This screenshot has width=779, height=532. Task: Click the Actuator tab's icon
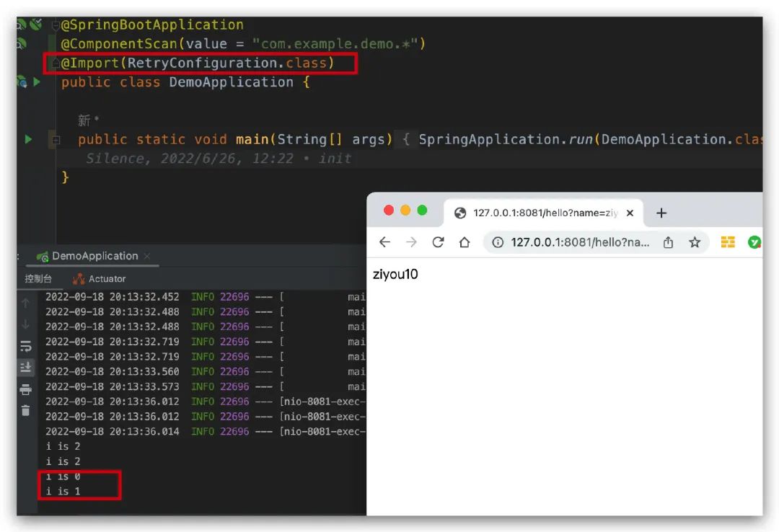pos(79,279)
